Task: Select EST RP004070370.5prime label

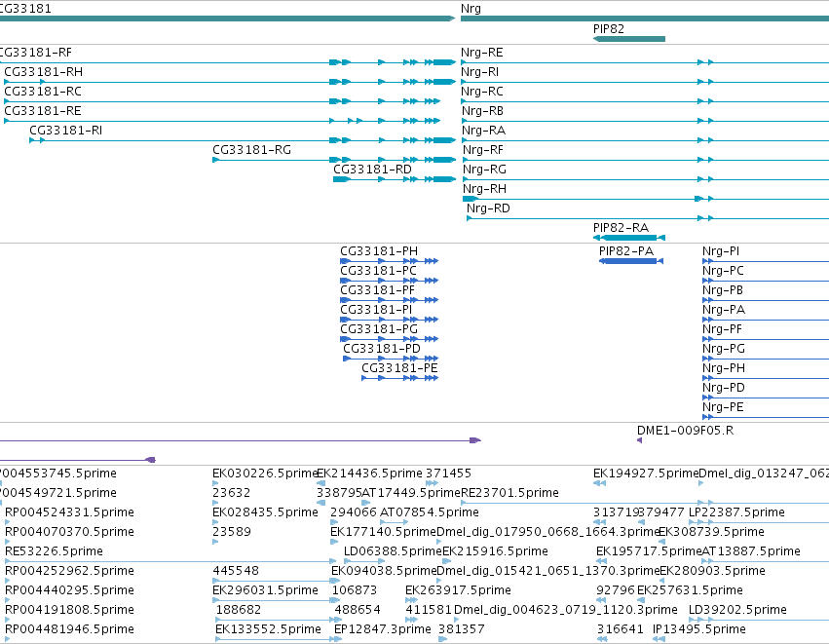Action: pos(69,532)
